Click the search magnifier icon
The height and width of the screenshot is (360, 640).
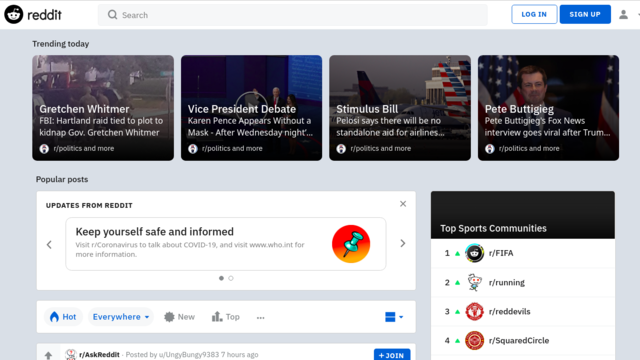[112, 15]
